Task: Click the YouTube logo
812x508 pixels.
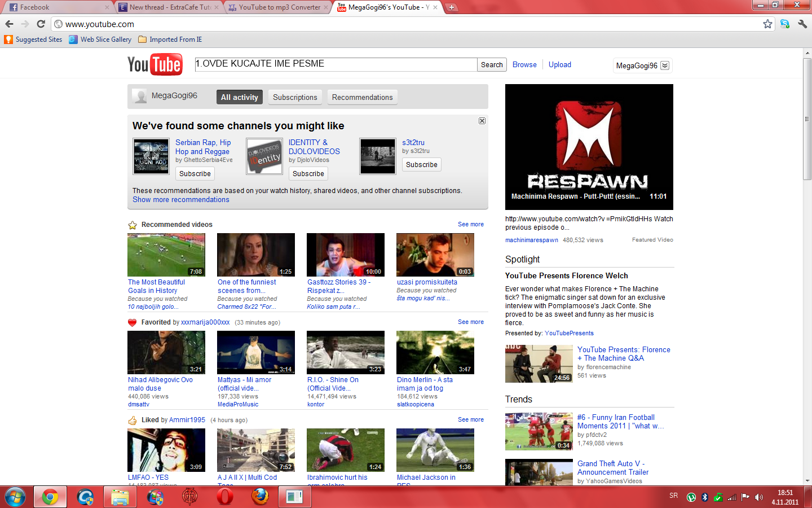Action: [x=155, y=64]
